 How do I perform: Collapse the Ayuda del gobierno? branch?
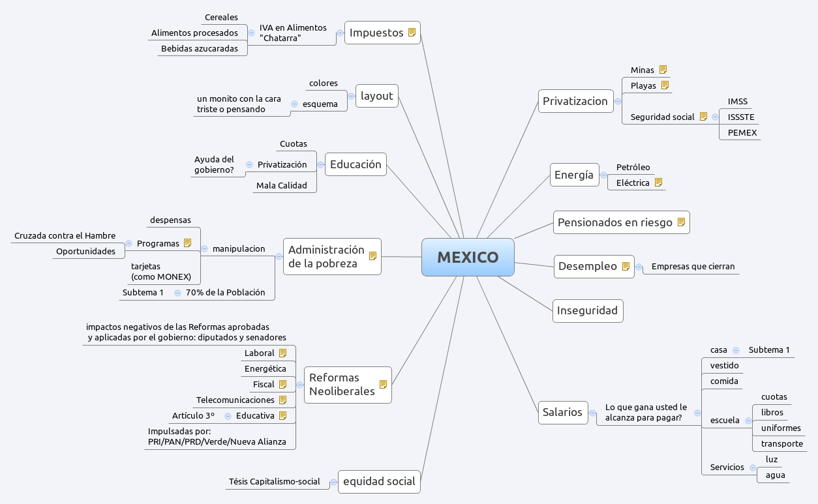(x=249, y=164)
